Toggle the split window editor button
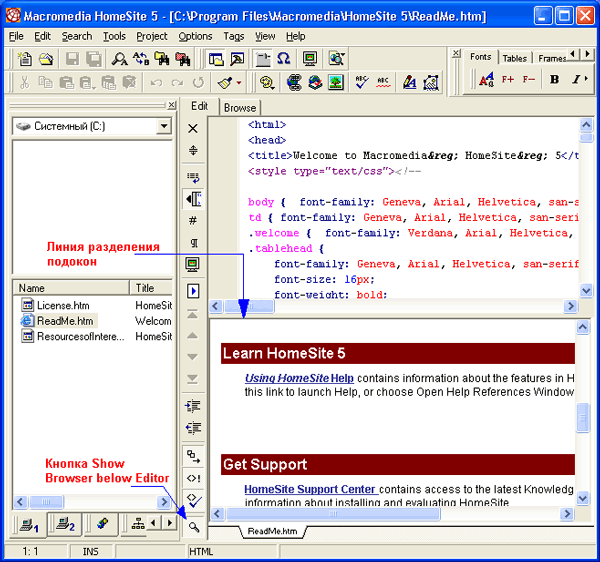This screenshot has height=562, width=600. tap(193, 150)
